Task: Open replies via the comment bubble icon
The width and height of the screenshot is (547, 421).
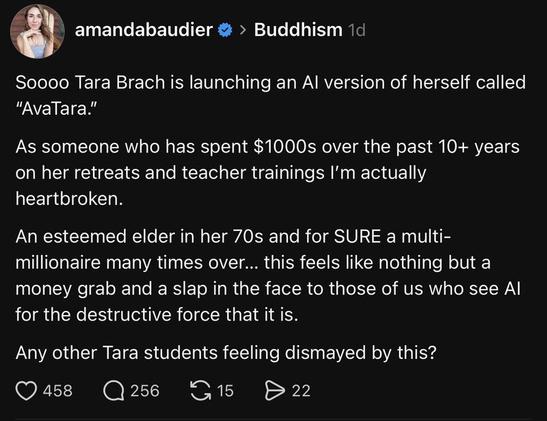Action: tap(114, 391)
